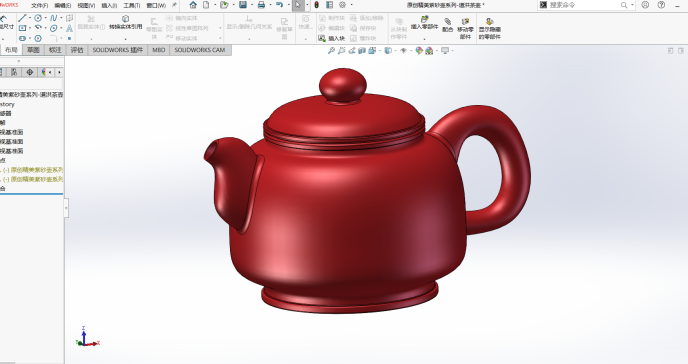Expand the Line tool dropdown arrow
The height and width of the screenshot is (364, 688).
click(30, 18)
